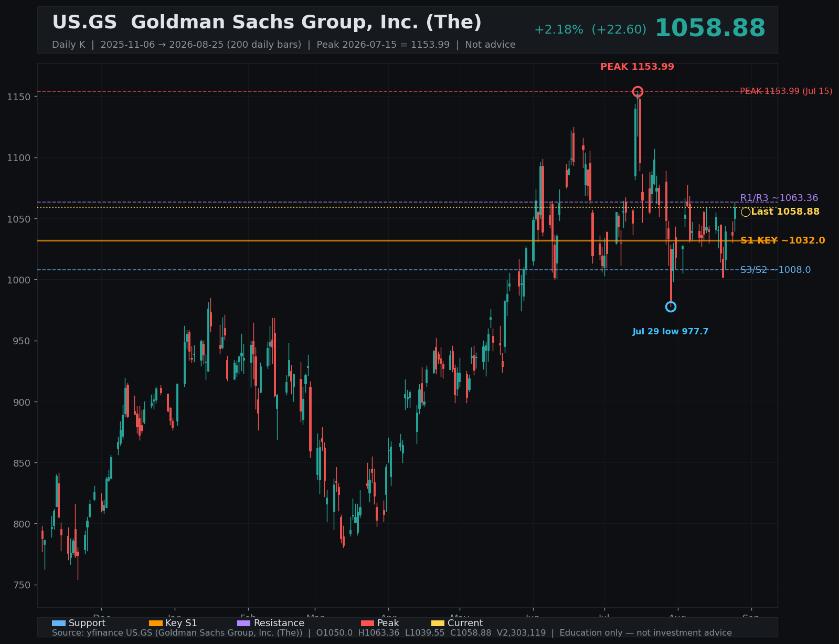Click the '+2.18% (+22.60)' change text
The image size is (839, 644).
pos(590,30)
